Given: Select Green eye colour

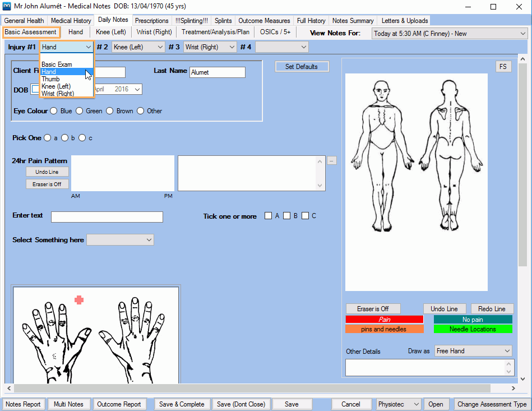Looking at the screenshot, I should pyautogui.click(x=79, y=111).
